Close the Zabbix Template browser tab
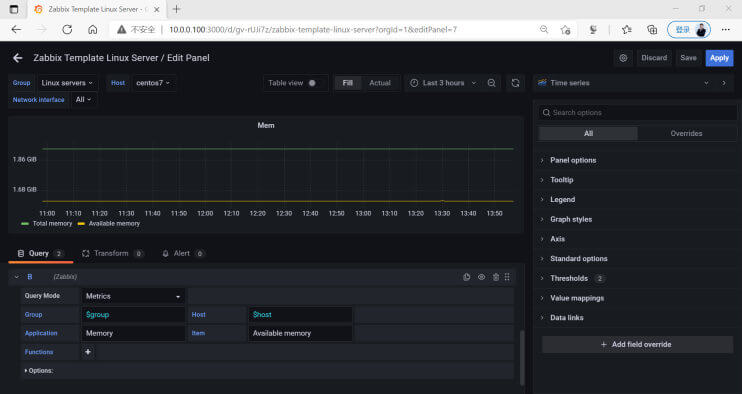This screenshot has width=742, height=394. pyautogui.click(x=157, y=9)
